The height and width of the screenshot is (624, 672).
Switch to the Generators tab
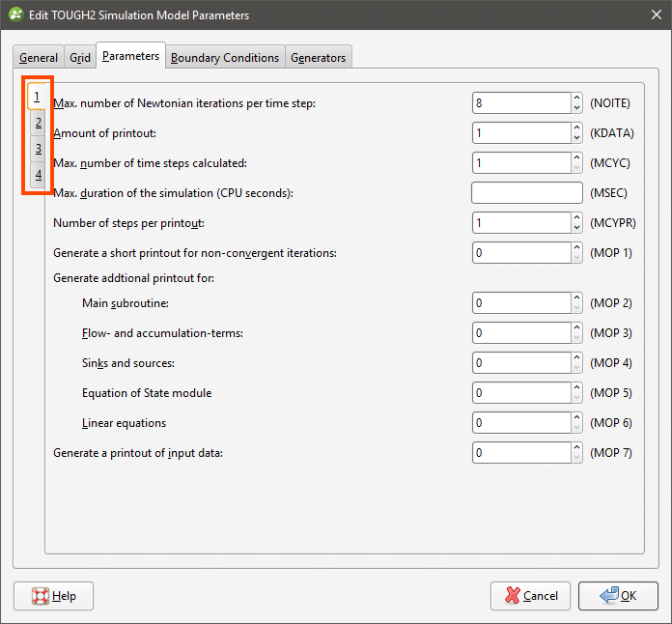pos(318,58)
